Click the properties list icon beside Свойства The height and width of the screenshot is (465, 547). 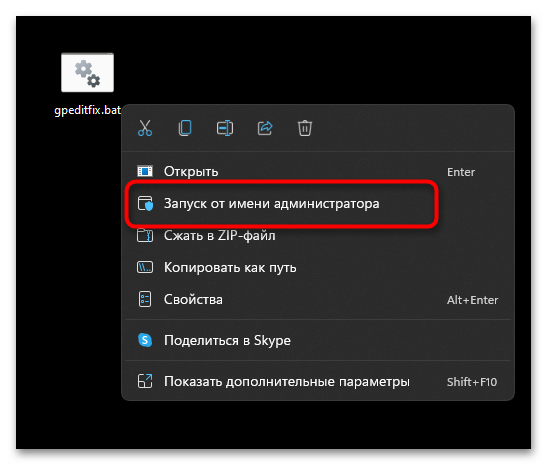click(145, 299)
